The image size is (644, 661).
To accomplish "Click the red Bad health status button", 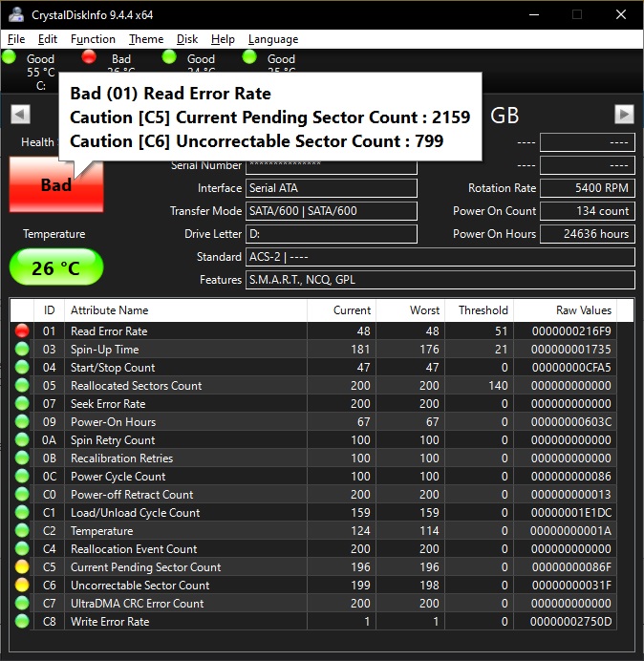I will pyautogui.click(x=56, y=185).
